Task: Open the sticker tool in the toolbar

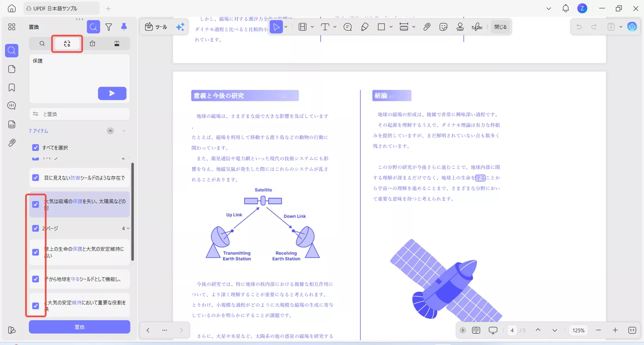Action: pos(443,27)
